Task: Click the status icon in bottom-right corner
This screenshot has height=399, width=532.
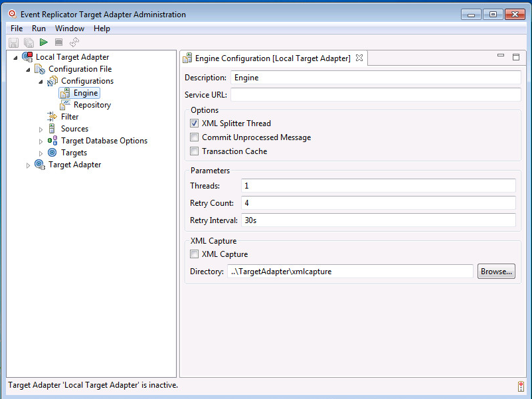Action: [x=521, y=386]
